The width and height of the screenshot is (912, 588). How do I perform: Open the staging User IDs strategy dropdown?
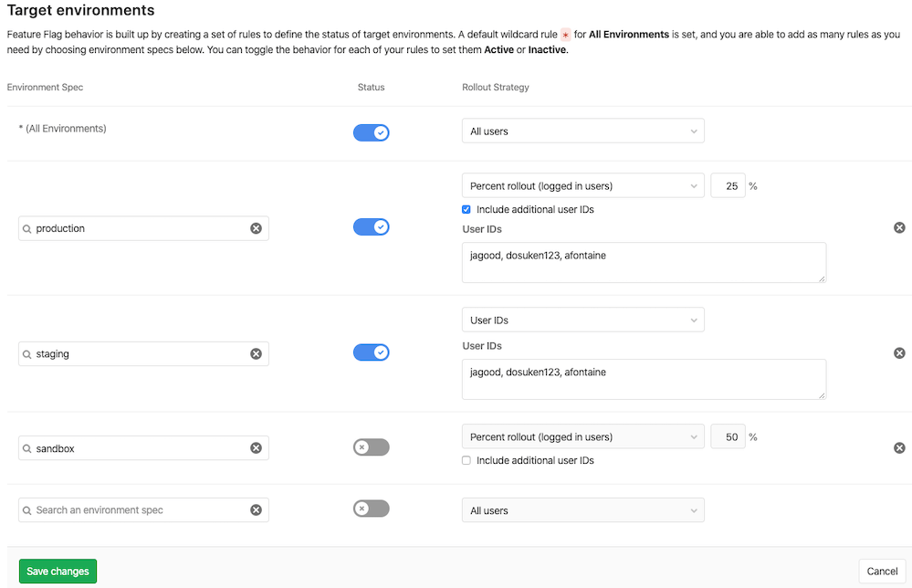(583, 320)
